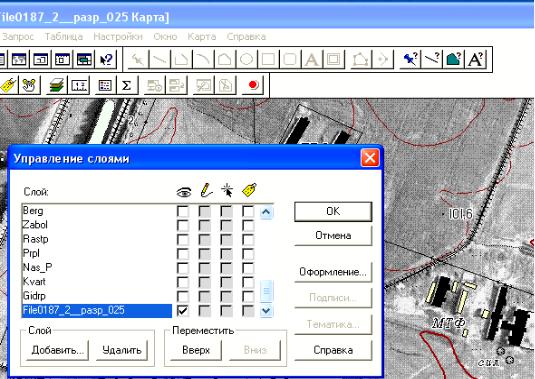Toggle visibility of the Nas_P layer

coord(183,268)
